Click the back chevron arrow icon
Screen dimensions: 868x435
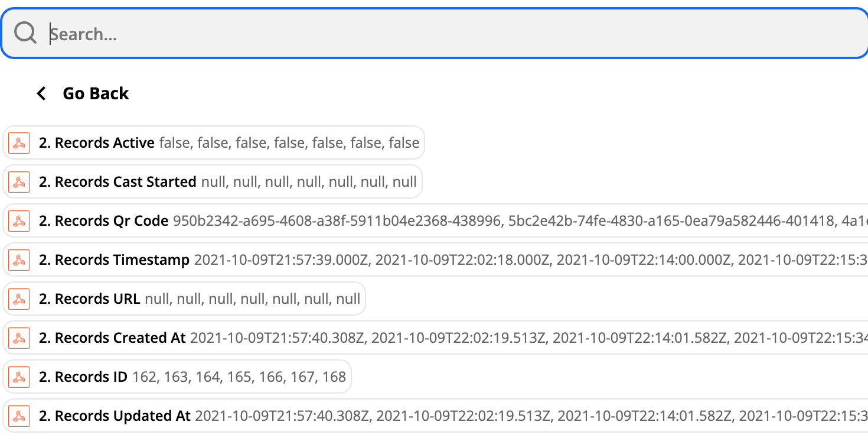[41, 93]
